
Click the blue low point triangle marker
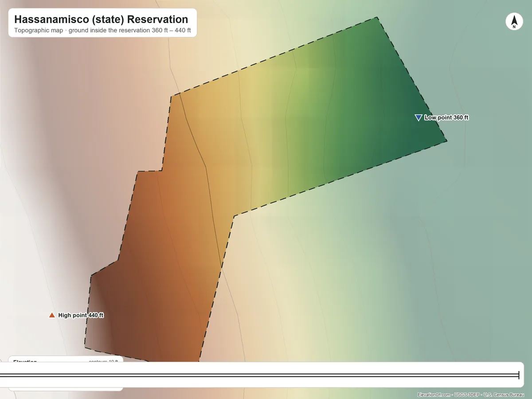pyautogui.click(x=418, y=117)
